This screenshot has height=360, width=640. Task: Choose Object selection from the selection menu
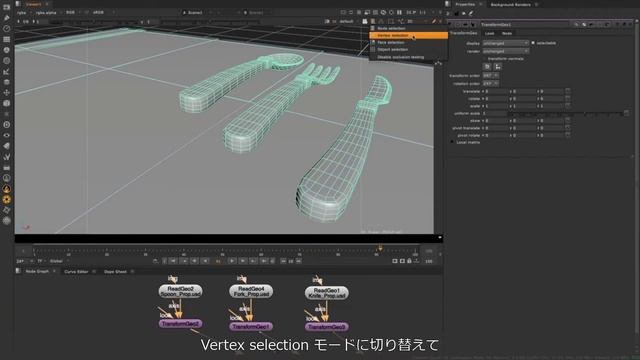tap(408, 50)
